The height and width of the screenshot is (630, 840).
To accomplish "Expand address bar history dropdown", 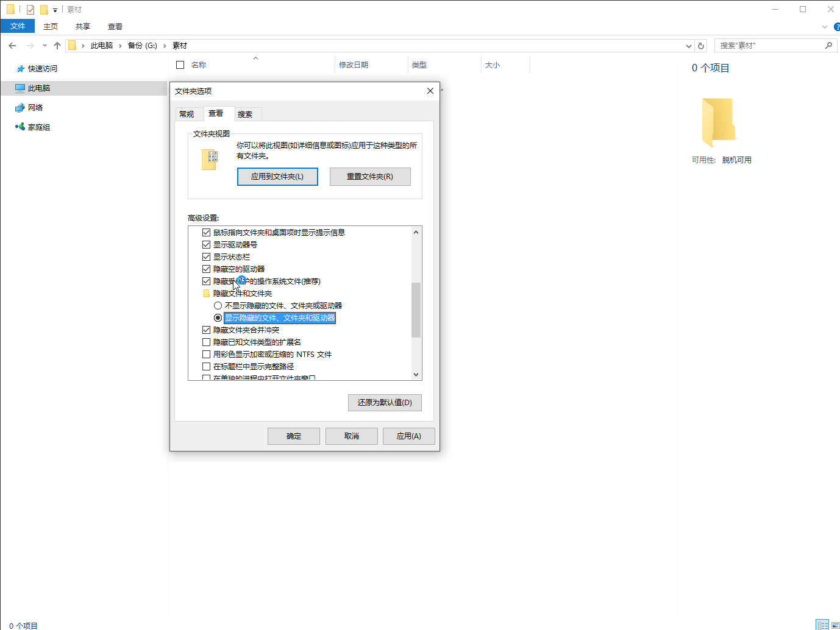I will point(689,46).
